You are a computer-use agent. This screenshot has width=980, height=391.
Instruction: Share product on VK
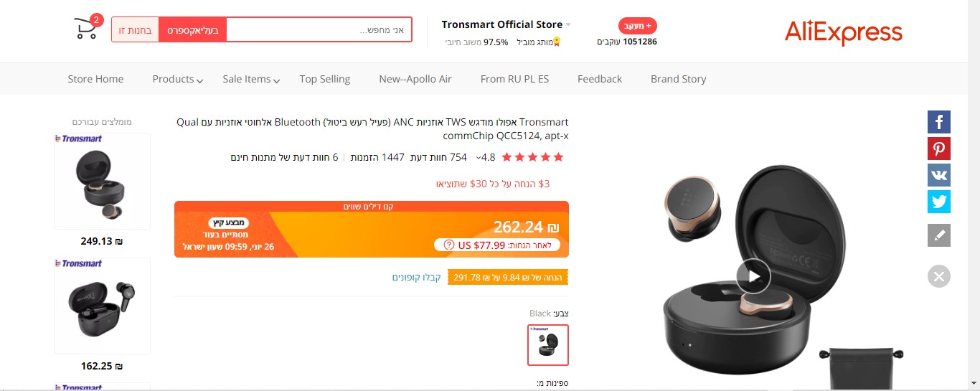[939, 175]
